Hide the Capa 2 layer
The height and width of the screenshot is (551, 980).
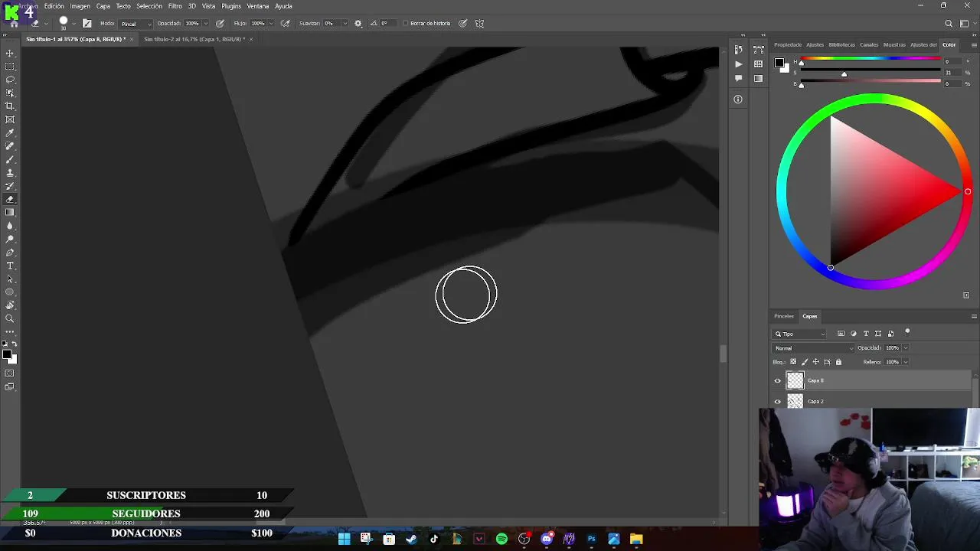click(778, 401)
